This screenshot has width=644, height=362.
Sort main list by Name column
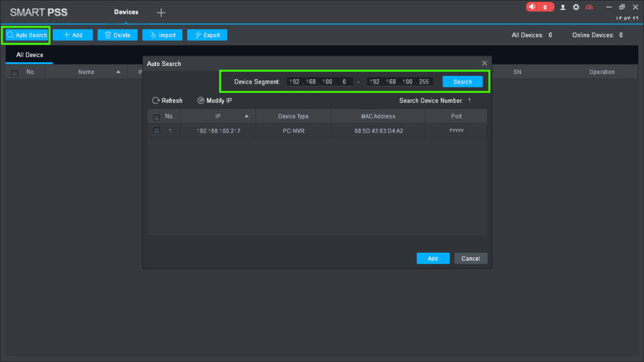[x=86, y=72]
